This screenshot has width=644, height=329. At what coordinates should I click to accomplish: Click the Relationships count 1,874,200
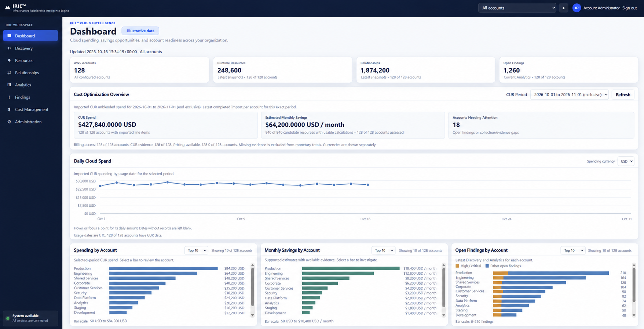(375, 70)
